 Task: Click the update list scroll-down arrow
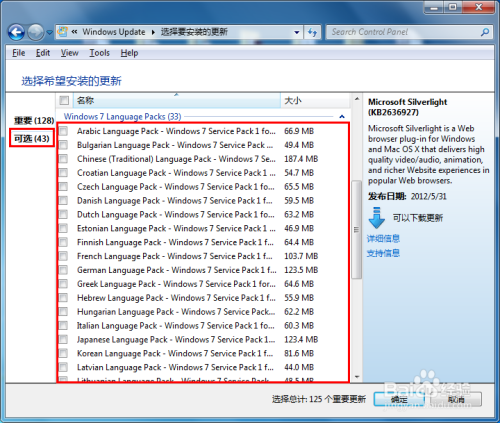click(x=357, y=377)
